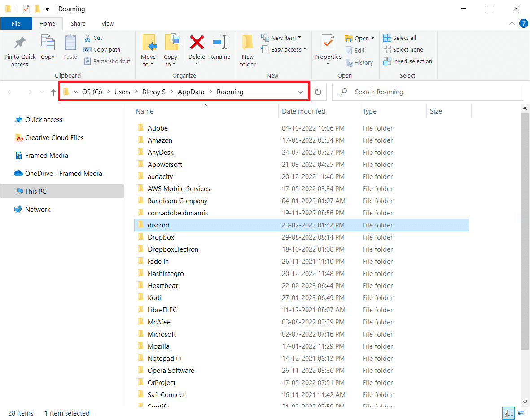Viewport: 530px width, 420px height.
Task: Click the quick access toolbar Properties checkmark icon
Action: pyautogui.click(x=26, y=9)
